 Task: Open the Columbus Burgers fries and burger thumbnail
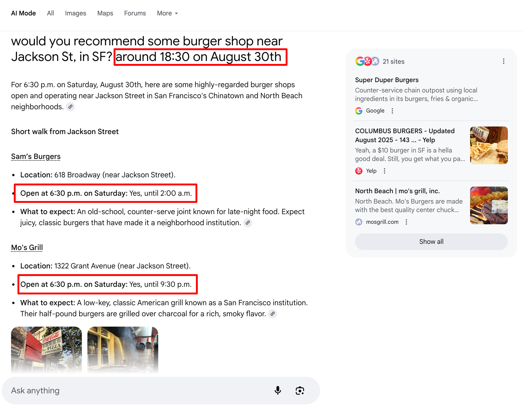(x=489, y=145)
